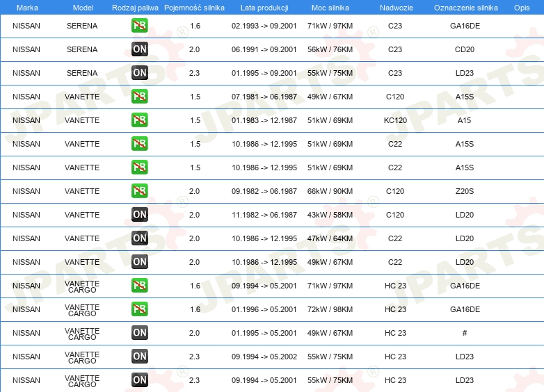Click the date range 07.1981 -> 06.1987
The width and height of the screenshot is (544, 392).
point(264,97)
